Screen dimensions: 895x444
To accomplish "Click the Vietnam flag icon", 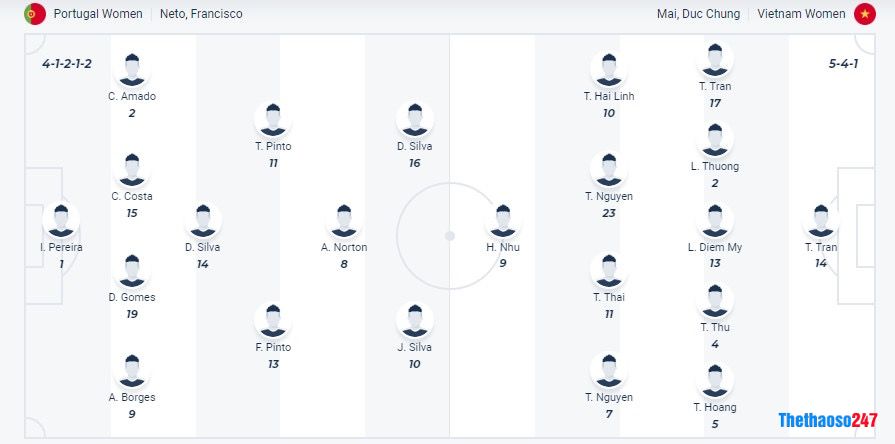I will pyautogui.click(x=864, y=14).
